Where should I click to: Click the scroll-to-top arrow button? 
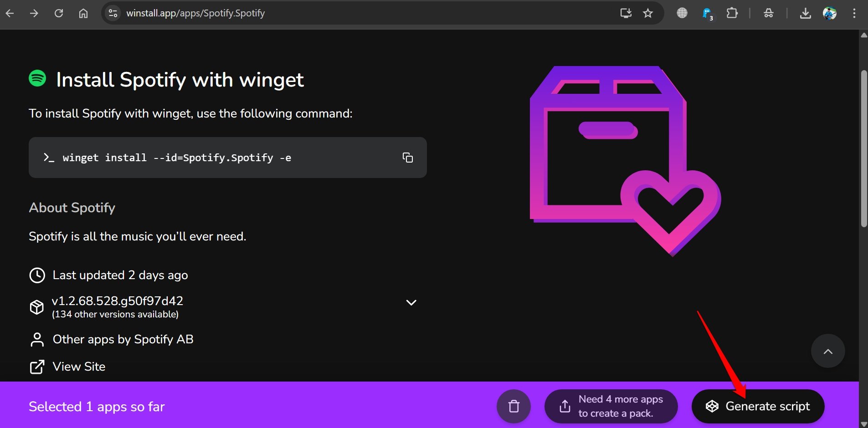(828, 351)
